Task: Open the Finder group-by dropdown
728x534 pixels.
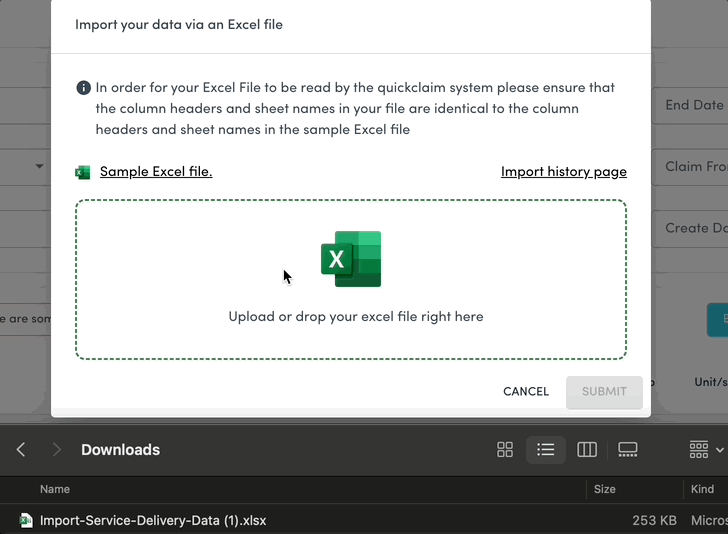Action: [706, 450]
